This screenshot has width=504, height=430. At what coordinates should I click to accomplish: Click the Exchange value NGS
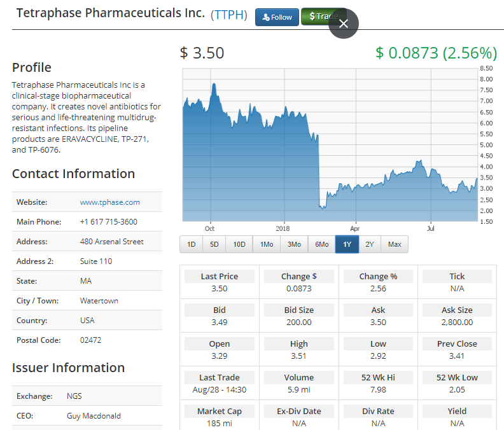tap(74, 396)
